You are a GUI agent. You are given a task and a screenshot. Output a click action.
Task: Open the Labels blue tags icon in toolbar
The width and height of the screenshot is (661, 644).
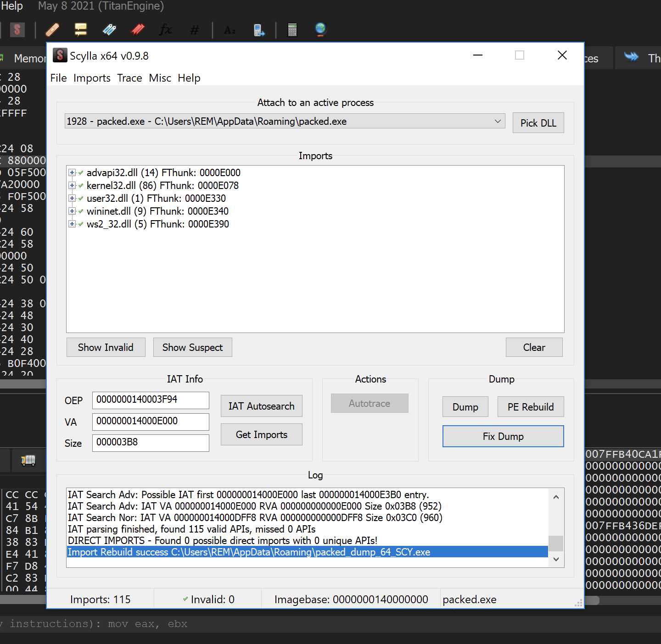coord(109,30)
